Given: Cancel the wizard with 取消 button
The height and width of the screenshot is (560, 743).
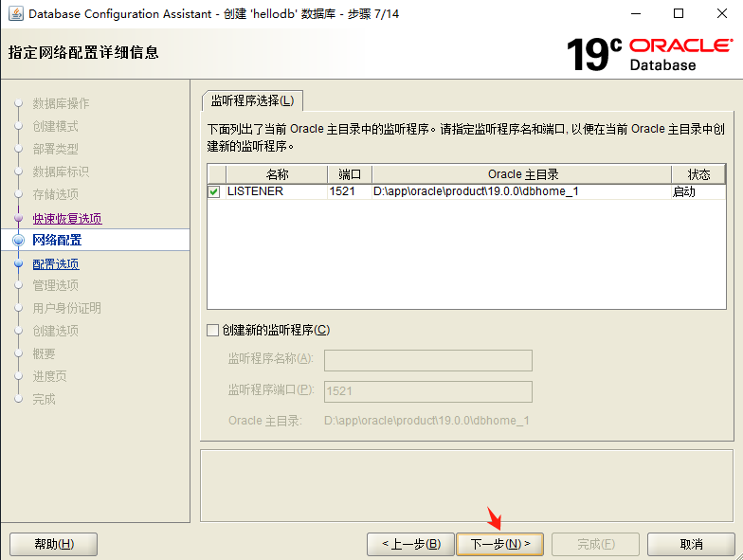Looking at the screenshot, I should click(691, 544).
